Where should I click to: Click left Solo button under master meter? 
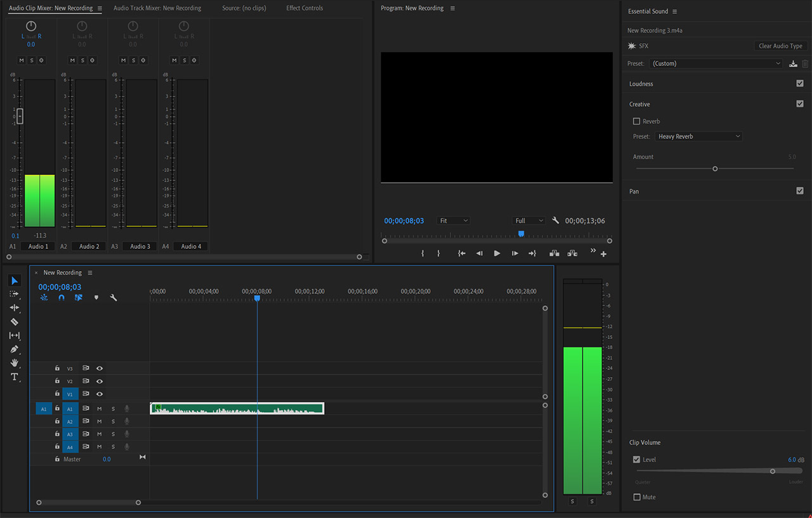click(x=572, y=501)
